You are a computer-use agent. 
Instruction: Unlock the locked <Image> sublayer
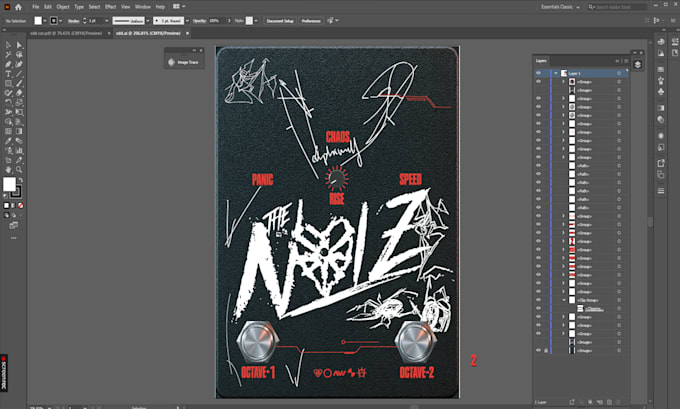point(546,350)
